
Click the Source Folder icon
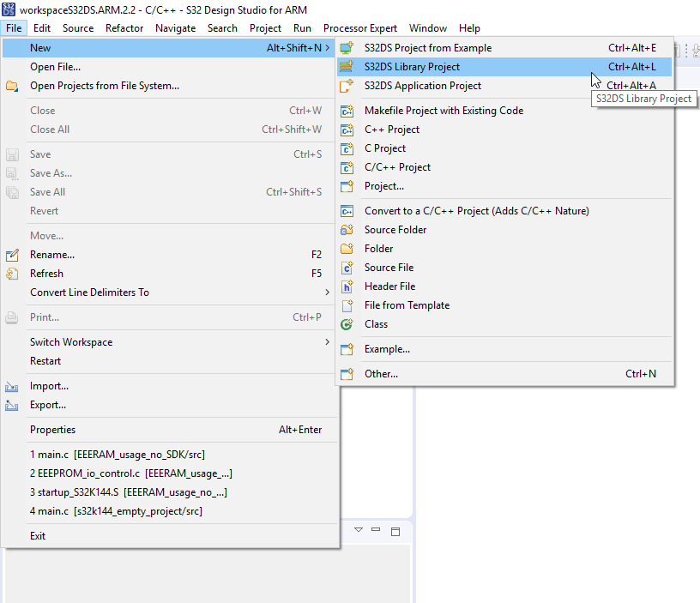[347, 230]
